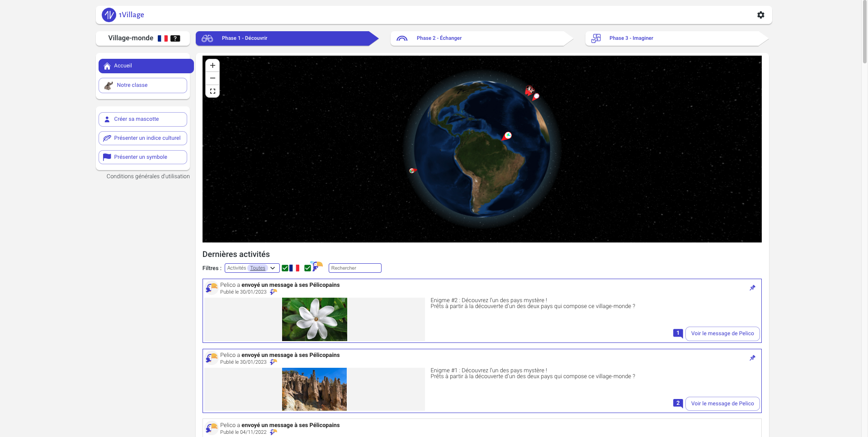Open the white flower thumbnail image
Screen dimensions: 868x437
pyautogui.click(x=315, y=319)
